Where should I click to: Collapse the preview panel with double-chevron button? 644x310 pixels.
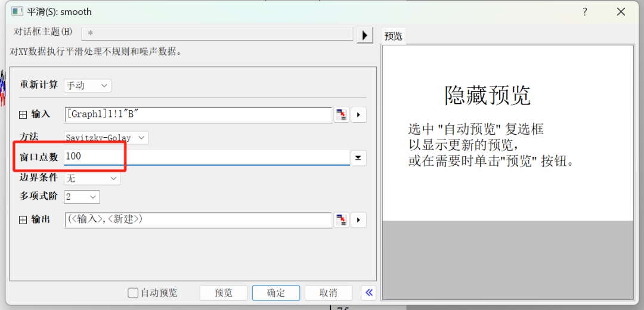pyautogui.click(x=369, y=293)
